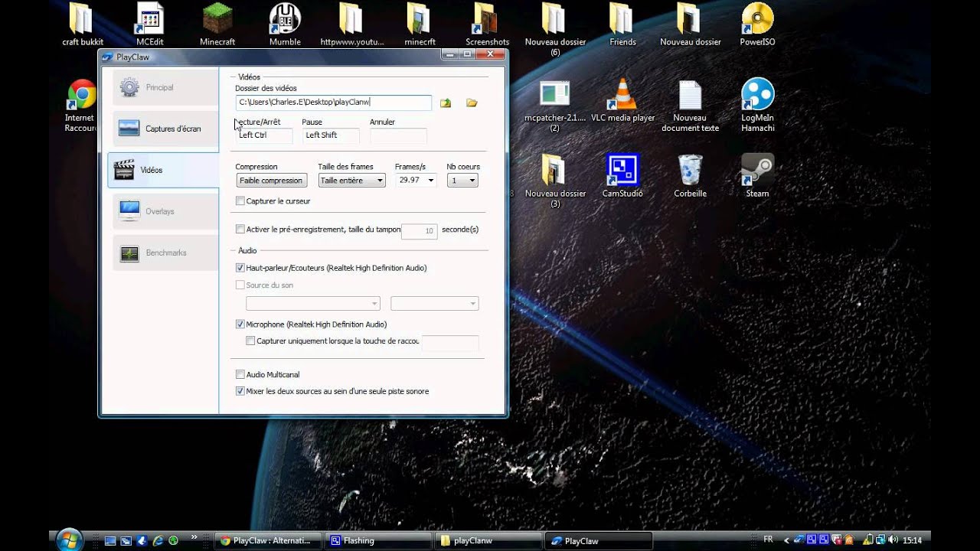Uncheck the Microphone Realtek checkbox
The image size is (980, 551).
coord(240,324)
